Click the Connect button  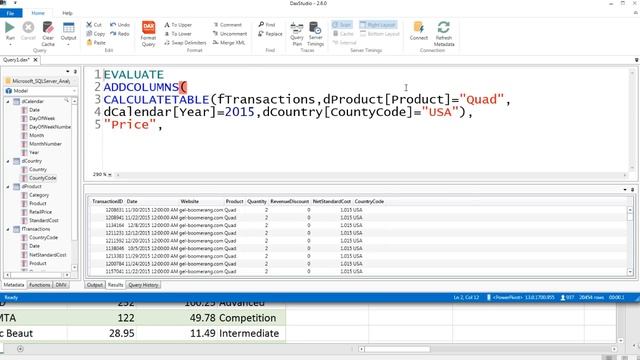coord(419,31)
